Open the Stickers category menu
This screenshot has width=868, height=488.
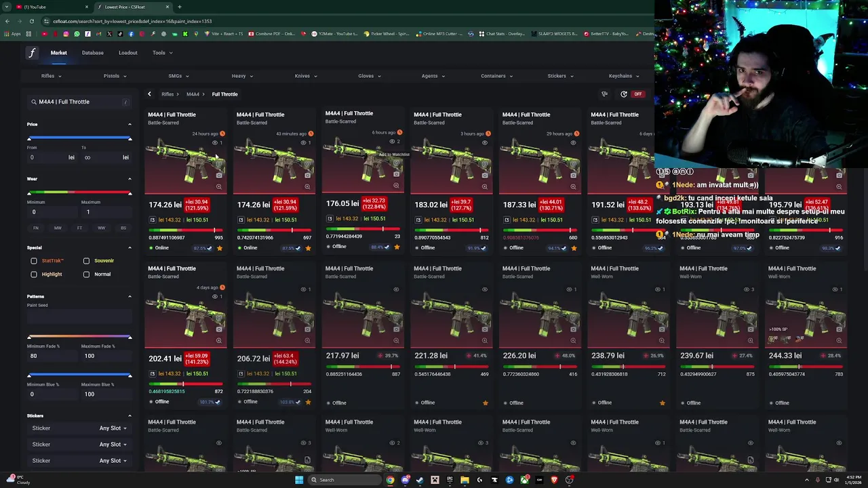point(560,76)
